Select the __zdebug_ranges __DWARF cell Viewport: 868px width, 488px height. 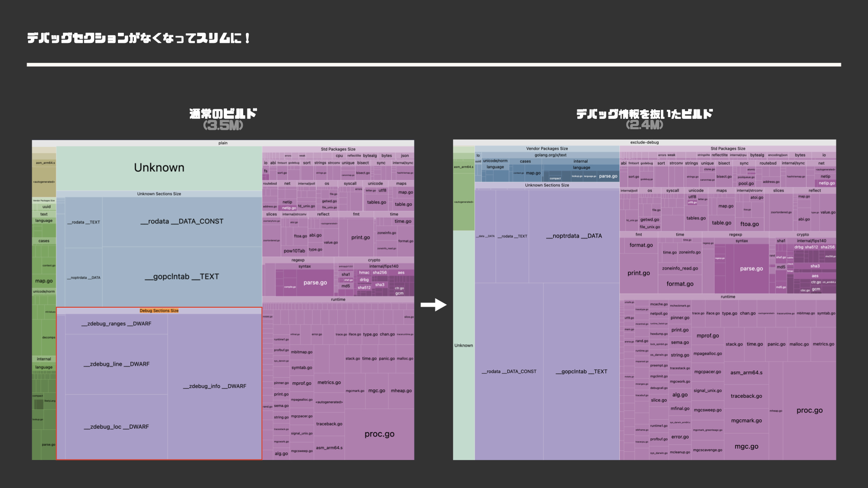116,324
